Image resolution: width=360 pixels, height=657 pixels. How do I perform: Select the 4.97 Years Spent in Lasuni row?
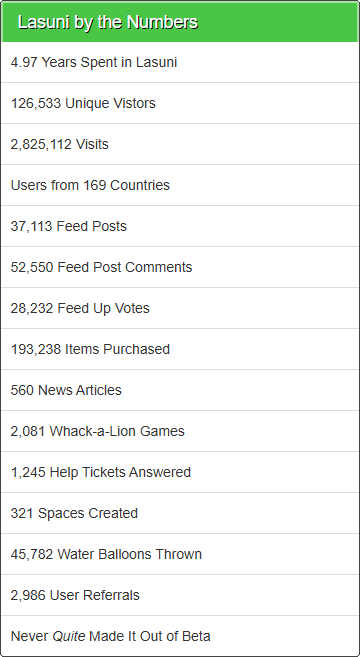click(x=180, y=62)
